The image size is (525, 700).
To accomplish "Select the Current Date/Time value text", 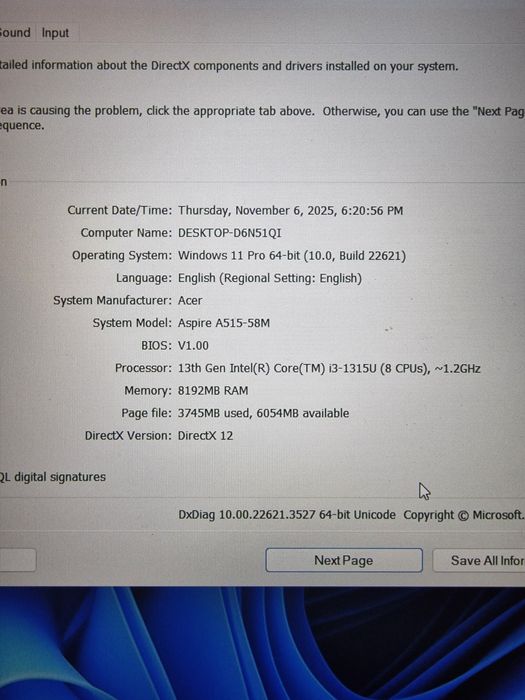I will (x=291, y=211).
